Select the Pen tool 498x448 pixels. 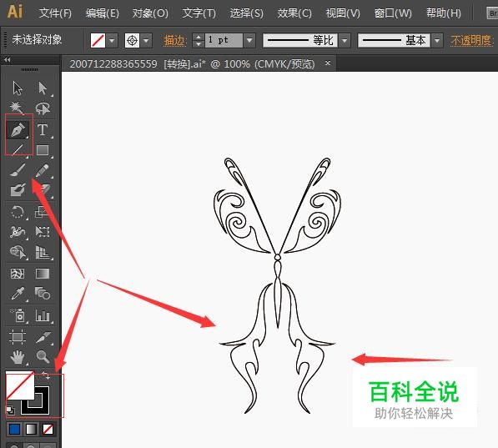coord(18,129)
